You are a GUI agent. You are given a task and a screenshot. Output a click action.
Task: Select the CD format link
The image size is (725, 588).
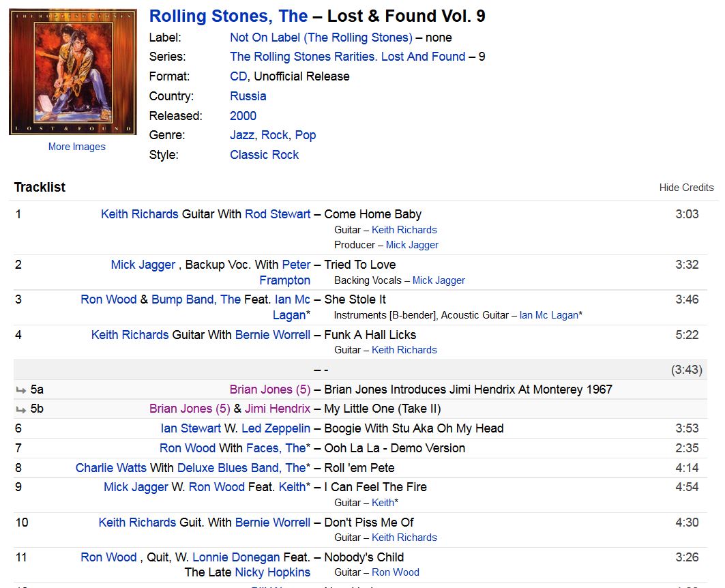(x=239, y=76)
